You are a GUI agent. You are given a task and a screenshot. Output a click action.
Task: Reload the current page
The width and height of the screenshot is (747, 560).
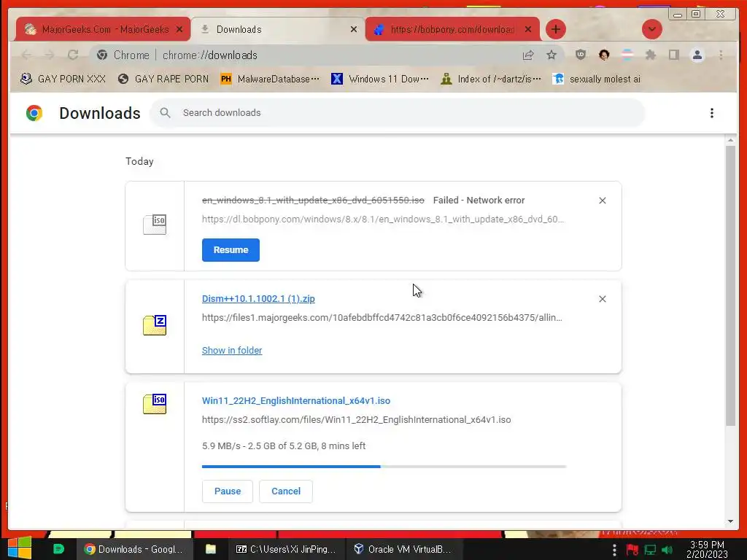coord(73,55)
